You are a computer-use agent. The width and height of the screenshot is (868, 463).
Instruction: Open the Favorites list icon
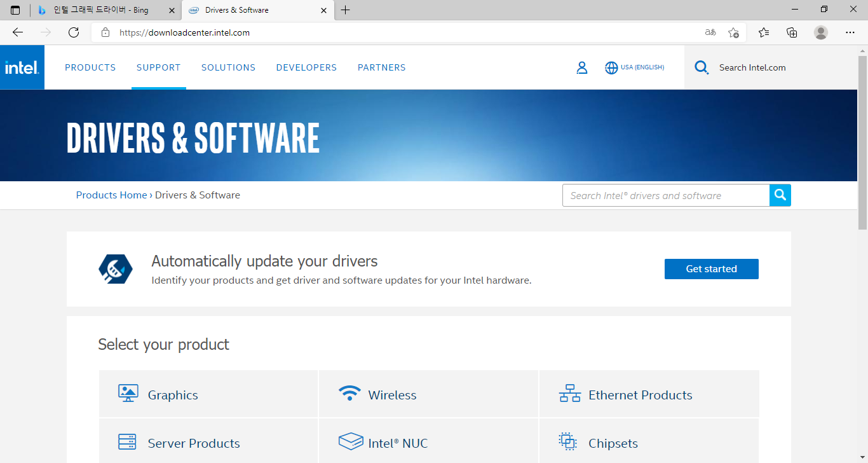coord(764,32)
